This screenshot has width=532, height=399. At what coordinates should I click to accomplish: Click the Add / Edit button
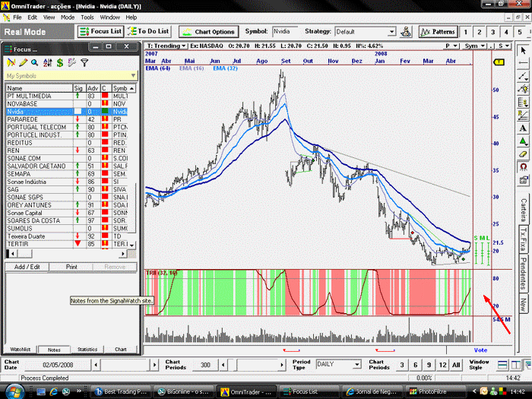click(x=27, y=267)
